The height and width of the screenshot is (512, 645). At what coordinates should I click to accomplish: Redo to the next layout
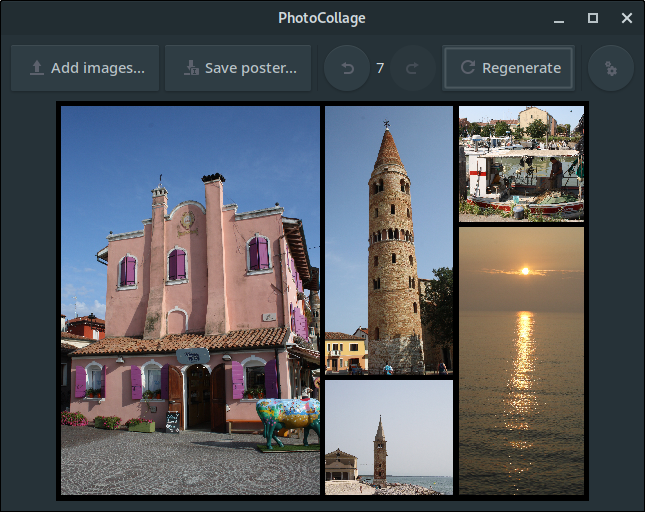pyautogui.click(x=413, y=68)
